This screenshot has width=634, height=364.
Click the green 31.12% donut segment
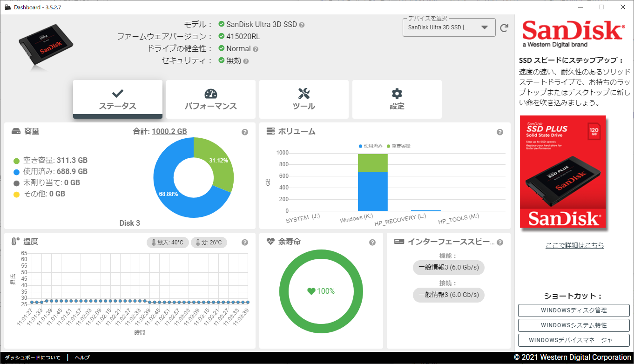(x=219, y=161)
